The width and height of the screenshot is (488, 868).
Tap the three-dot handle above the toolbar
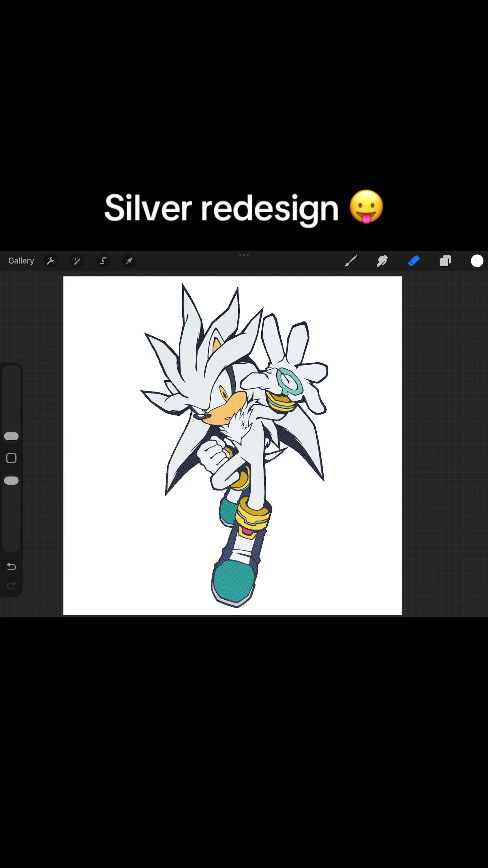[x=244, y=255]
